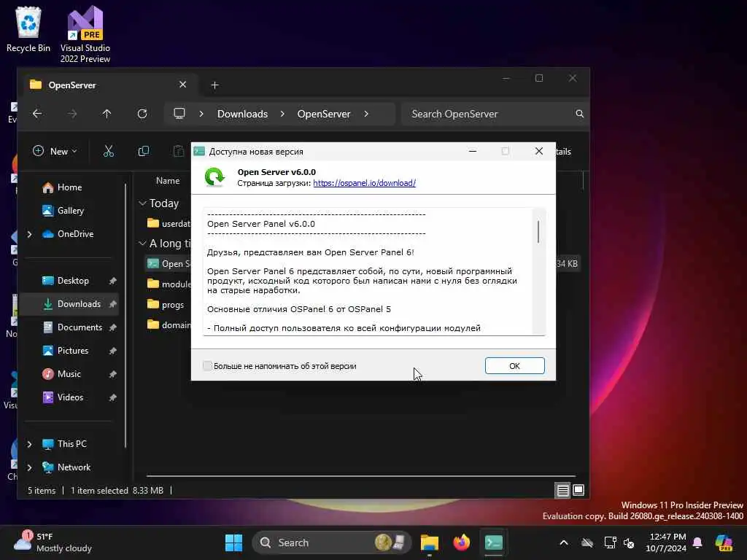
Task: Select Downloads in the sidebar
Action: [x=79, y=304]
